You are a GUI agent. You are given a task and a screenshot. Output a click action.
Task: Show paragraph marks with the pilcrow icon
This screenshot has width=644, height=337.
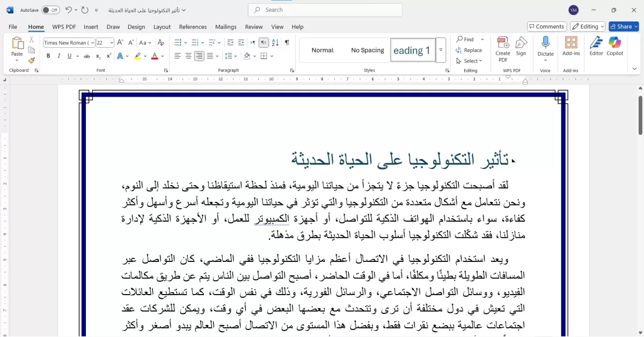(x=286, y=42)
